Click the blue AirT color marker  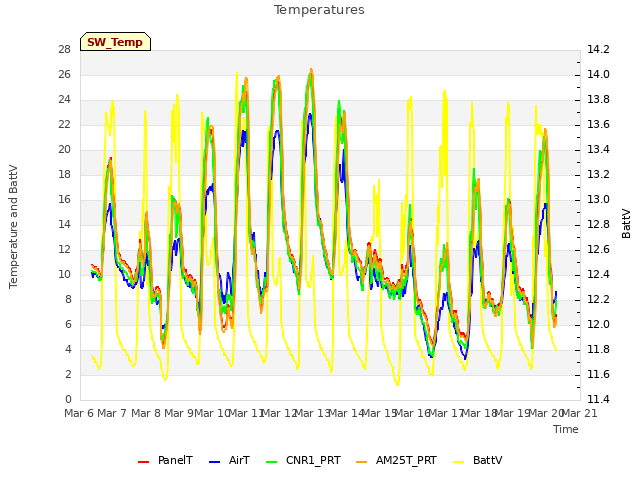click(214, 462)
